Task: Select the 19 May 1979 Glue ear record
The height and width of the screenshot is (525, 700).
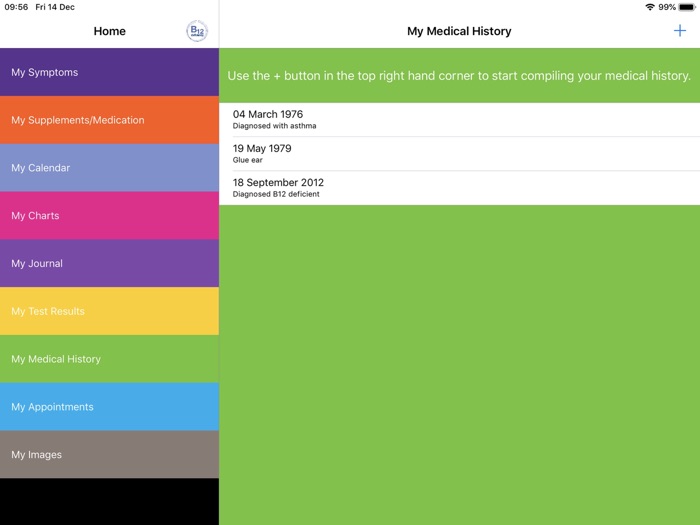Action: [459, 154]
